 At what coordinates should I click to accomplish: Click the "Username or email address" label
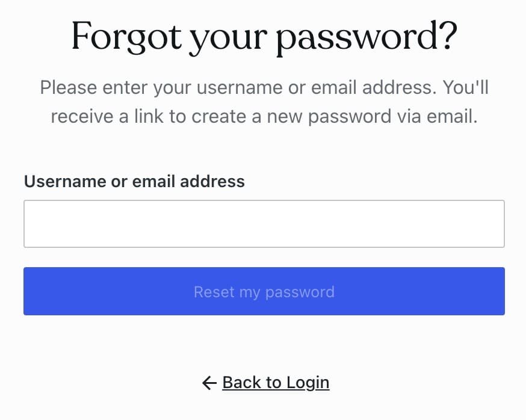coord(134,181)
